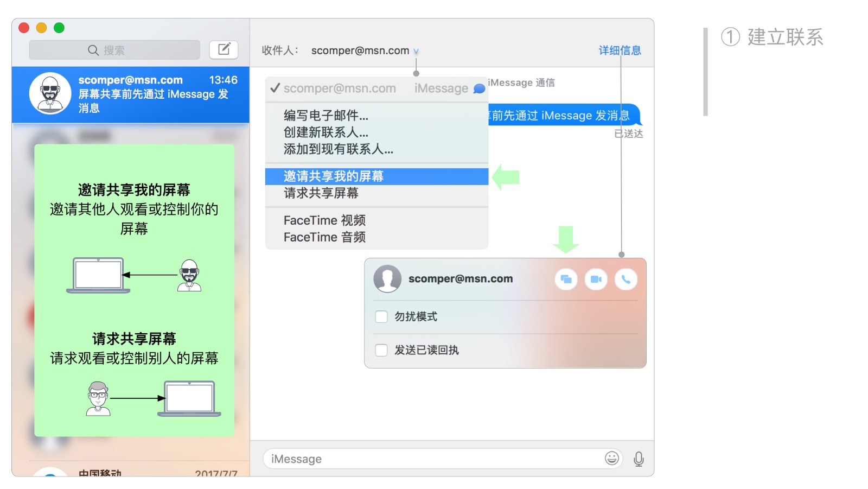Click the 13:46 timestamp in conversation list
Image resolution: width=868 pixels, height=489 pixels.
pos(224,80)
